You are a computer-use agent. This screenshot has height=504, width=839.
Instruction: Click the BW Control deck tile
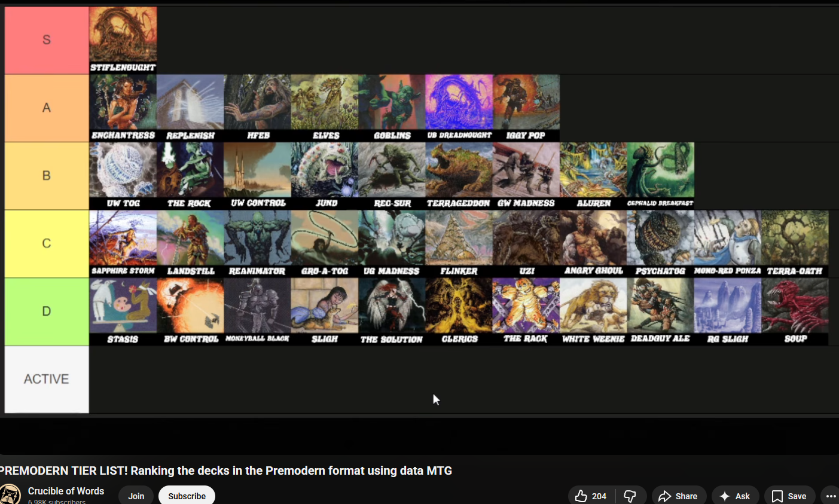point(190,311)
